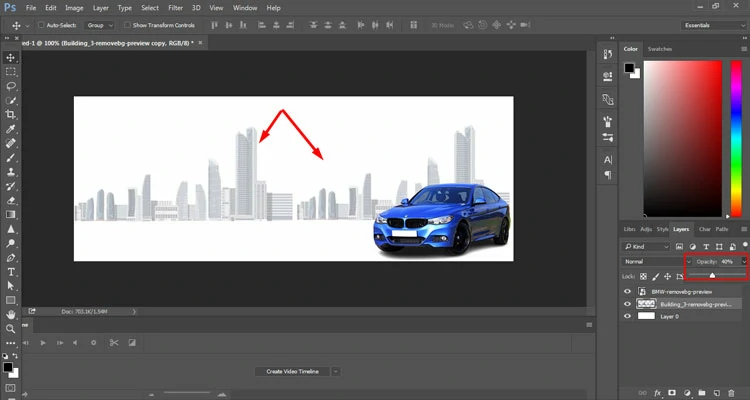
Task: Open the Essentials workspace dropdown
Action: point(711,25)
